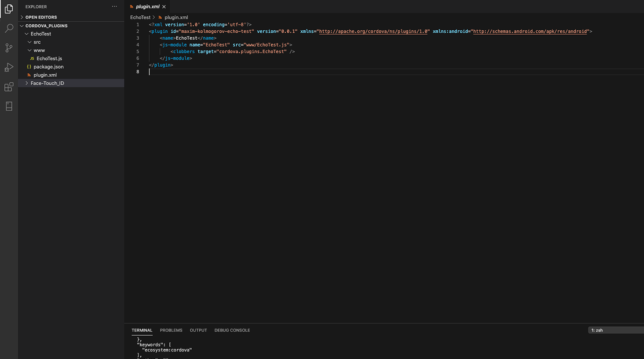Open the Source Control view

tap(8, 48)
